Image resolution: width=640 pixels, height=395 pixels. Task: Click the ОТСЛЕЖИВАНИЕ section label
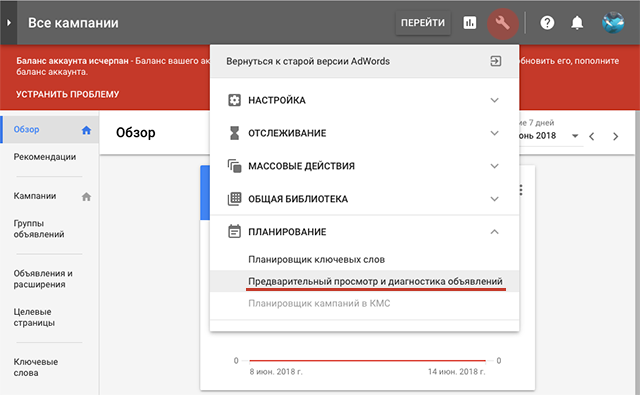pos(287,133)
